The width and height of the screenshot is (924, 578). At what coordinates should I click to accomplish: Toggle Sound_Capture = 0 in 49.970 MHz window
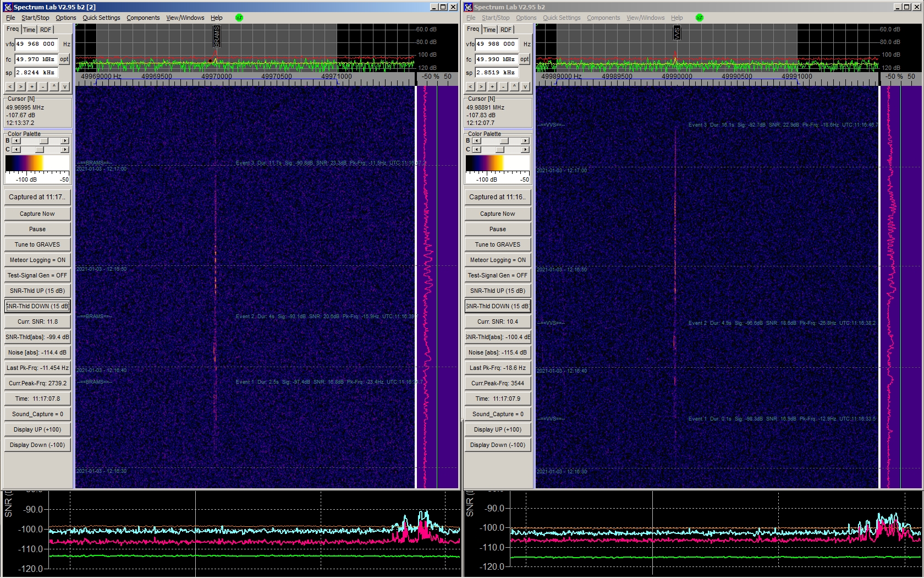(x=37, y=414)
